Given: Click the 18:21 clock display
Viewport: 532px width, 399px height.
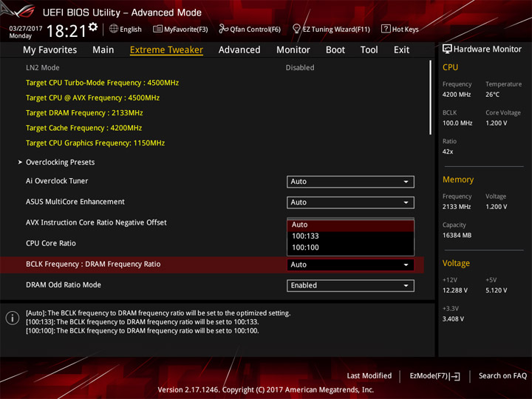Looking at the screenshot, I should pos(66,31).
